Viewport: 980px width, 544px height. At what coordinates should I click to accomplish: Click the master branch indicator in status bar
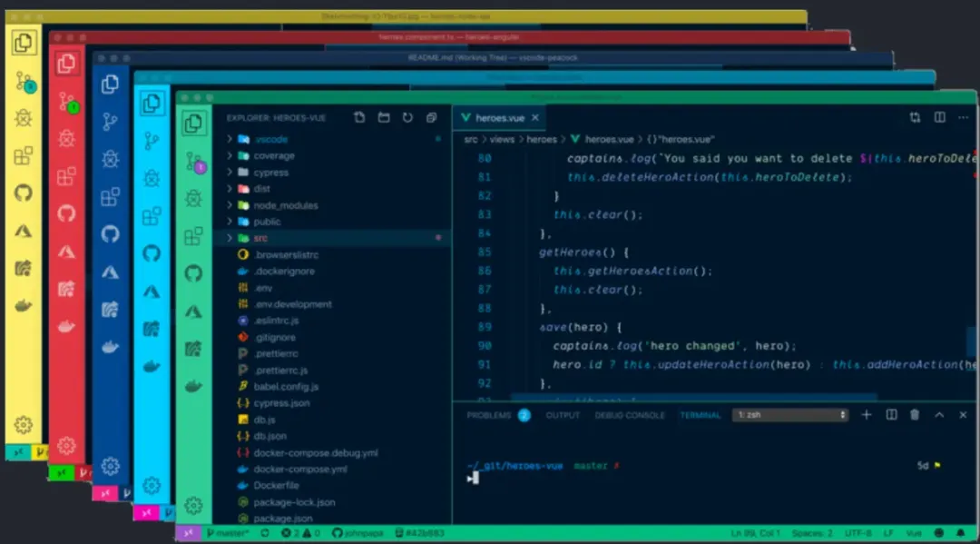tap(231, 534)
